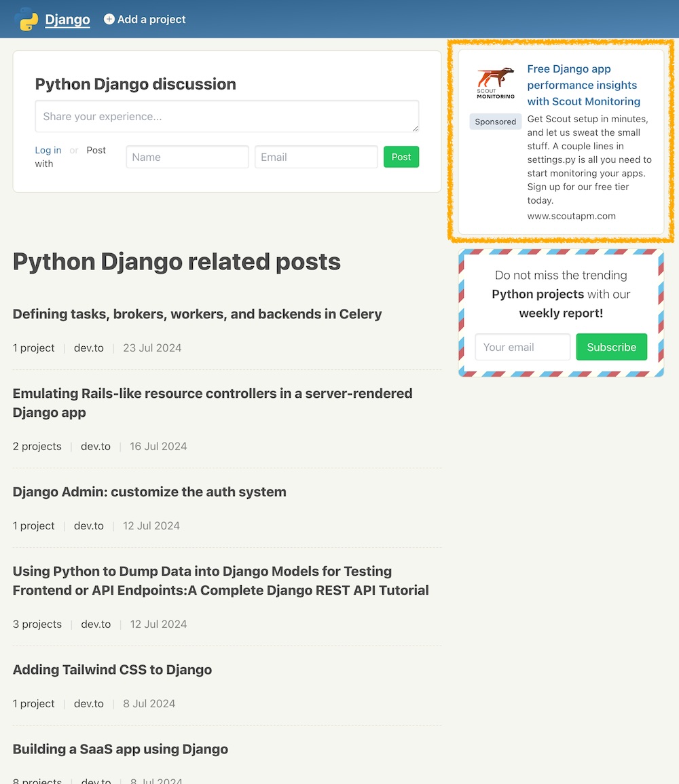The height and width of the screenshot is (784, 679).
Task: Click the www.scoutapm.com URL text
Action: click(x=571, y=216)
